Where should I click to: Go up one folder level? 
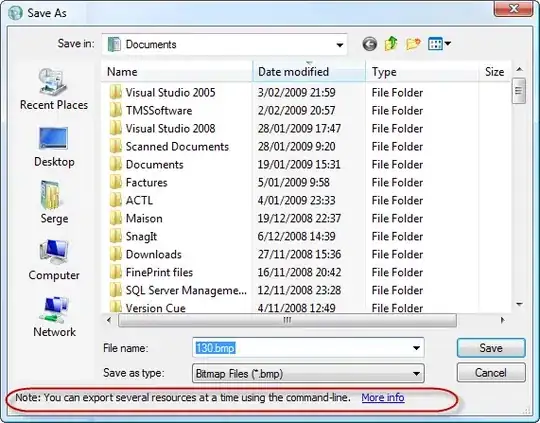click(x=391, y=44)
